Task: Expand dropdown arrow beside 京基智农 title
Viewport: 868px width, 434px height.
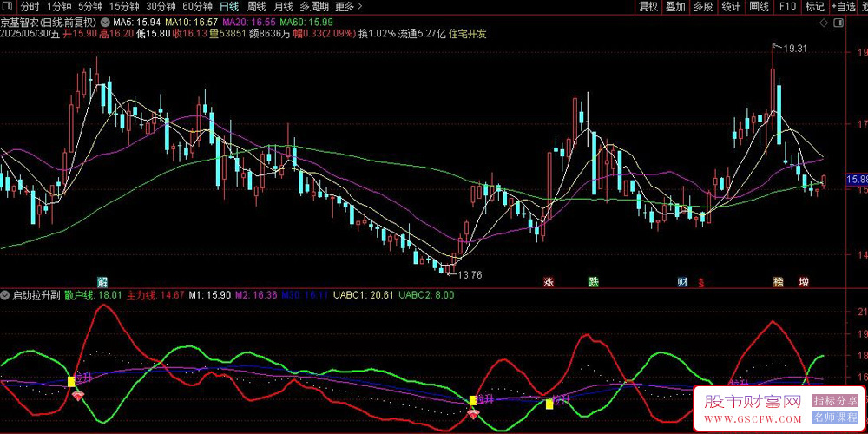Action: coord(105,23)
